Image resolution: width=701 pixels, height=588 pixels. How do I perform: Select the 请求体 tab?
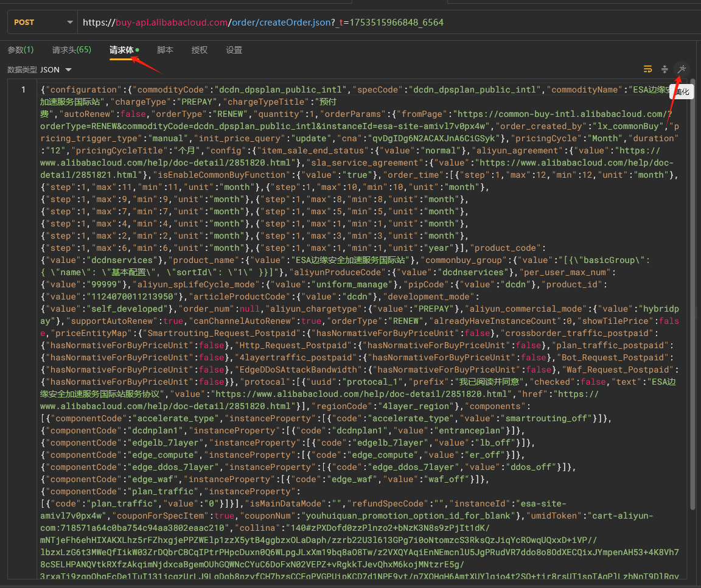pos(124,50)
